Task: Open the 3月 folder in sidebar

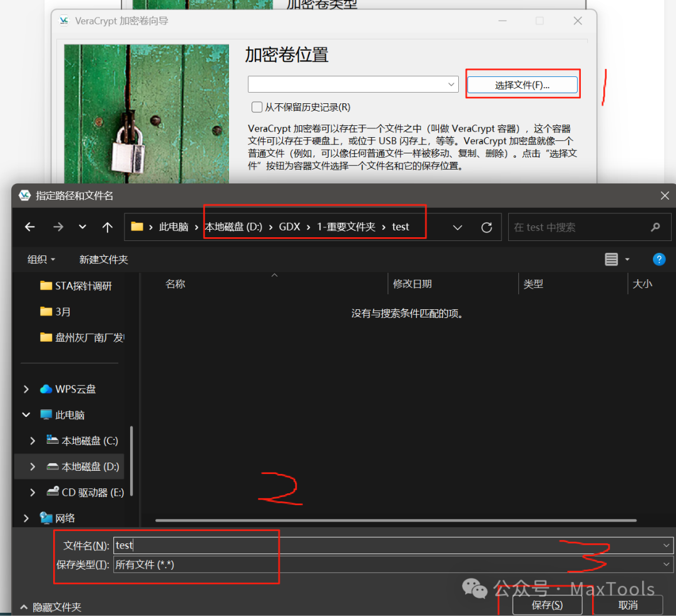Action: click(x=55, y=312)
